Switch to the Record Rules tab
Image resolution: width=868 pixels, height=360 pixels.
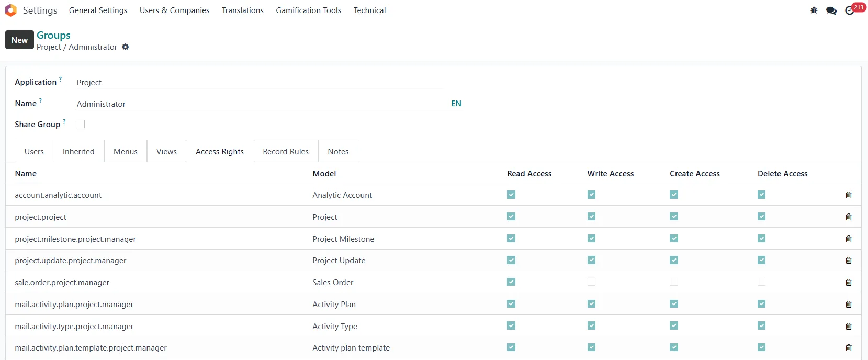click(286, 152)
